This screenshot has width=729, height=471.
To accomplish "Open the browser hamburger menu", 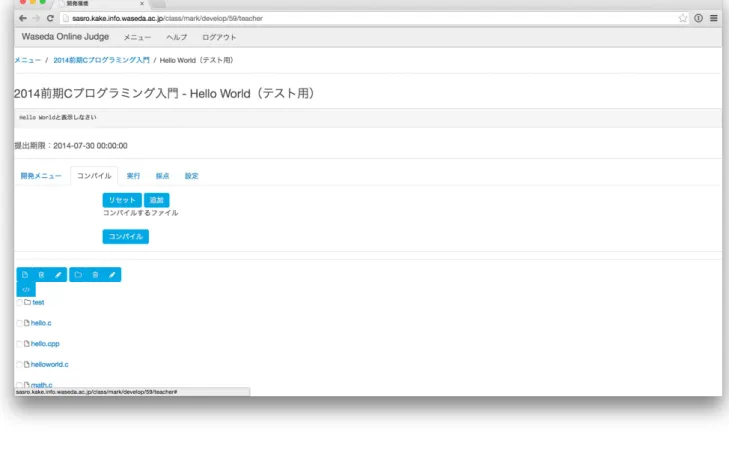I will pos(714,18).
